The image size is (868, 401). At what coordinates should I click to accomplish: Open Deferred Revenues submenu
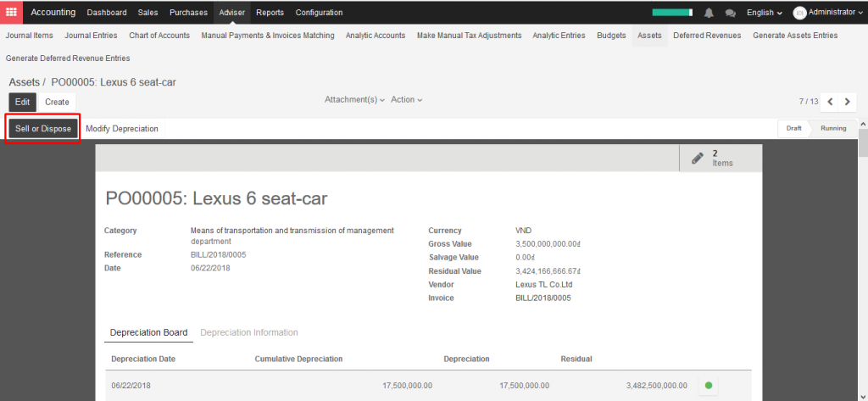click(x=707, y=36)
